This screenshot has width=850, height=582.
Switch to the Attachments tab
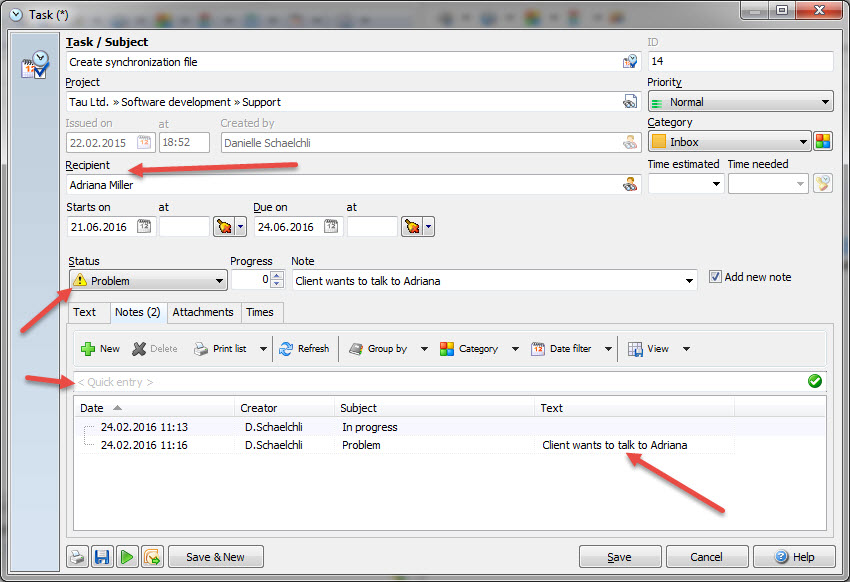tap(203, 312)
